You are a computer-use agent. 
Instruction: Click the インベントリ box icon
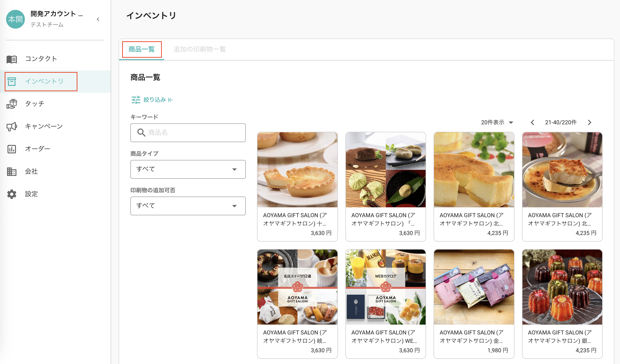pyautogui.click(x=11, y=81)
